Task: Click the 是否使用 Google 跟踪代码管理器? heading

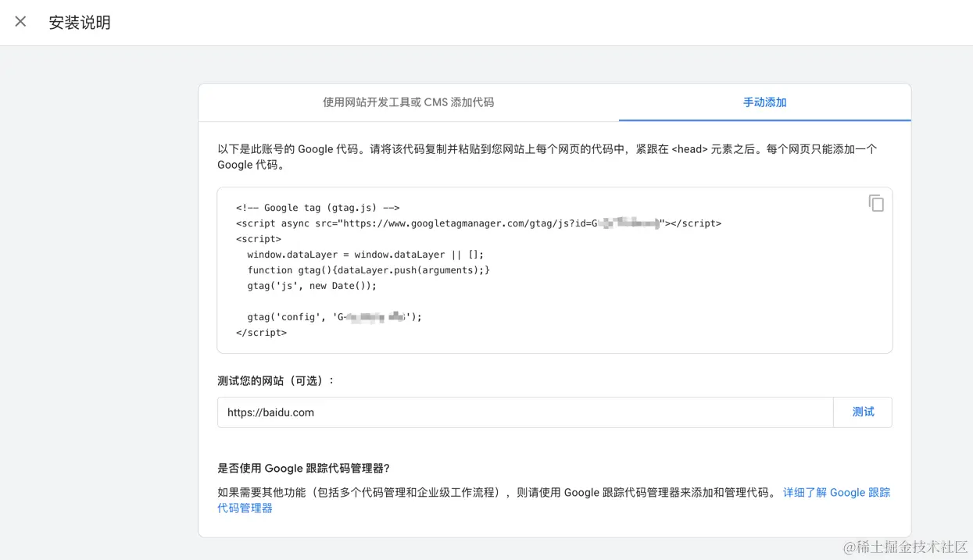Action: coord(303,469)
